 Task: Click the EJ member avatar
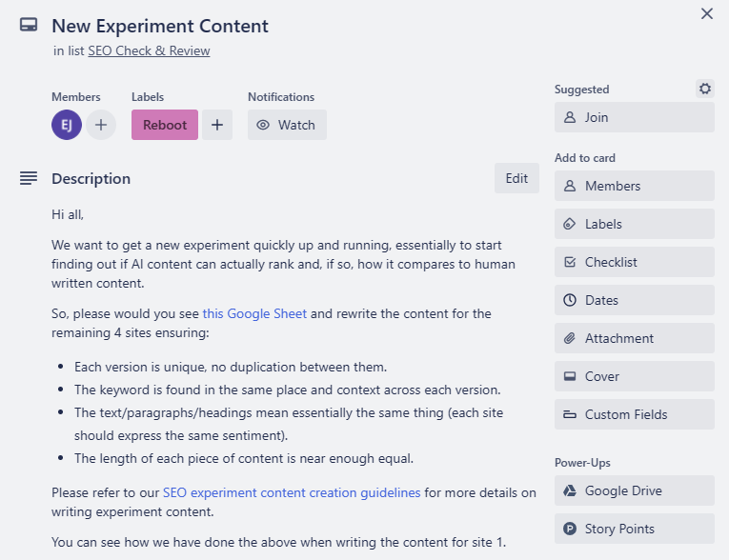tap(67, 125)
